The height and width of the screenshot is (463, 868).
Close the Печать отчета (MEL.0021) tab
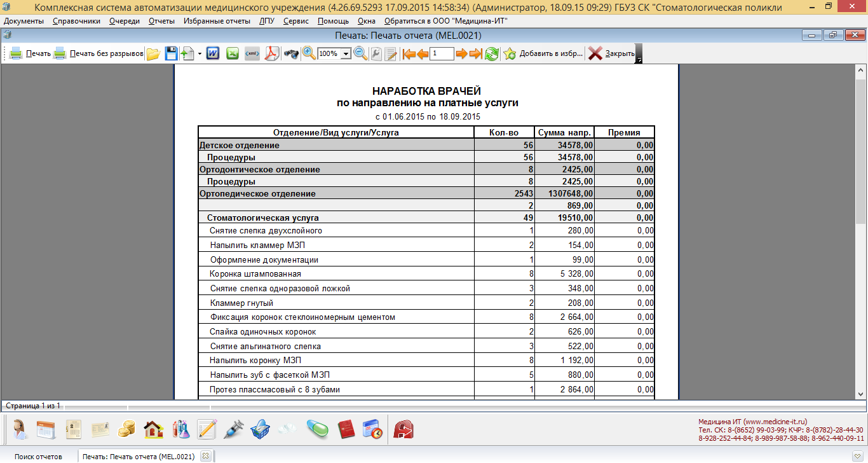[205, 456]
